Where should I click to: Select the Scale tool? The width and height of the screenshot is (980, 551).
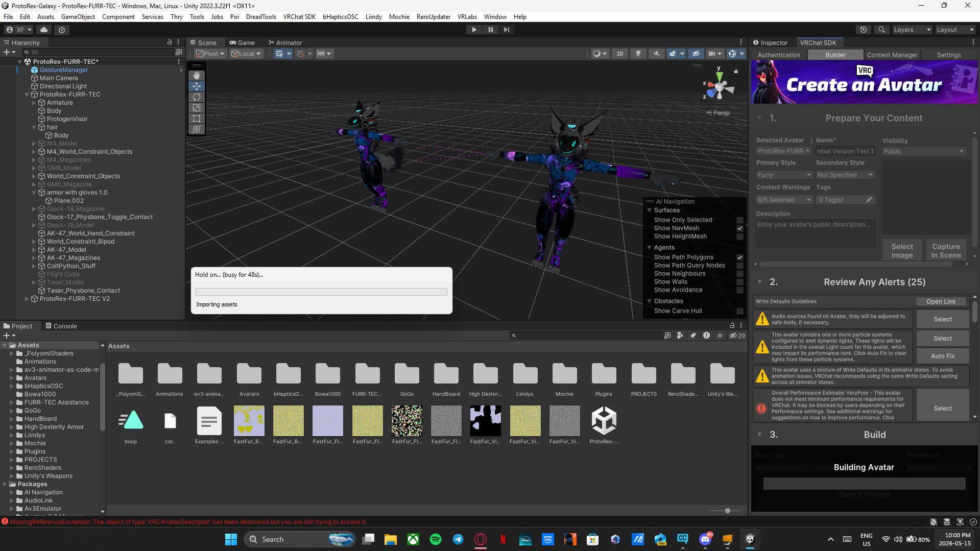(x=197, y=108)
